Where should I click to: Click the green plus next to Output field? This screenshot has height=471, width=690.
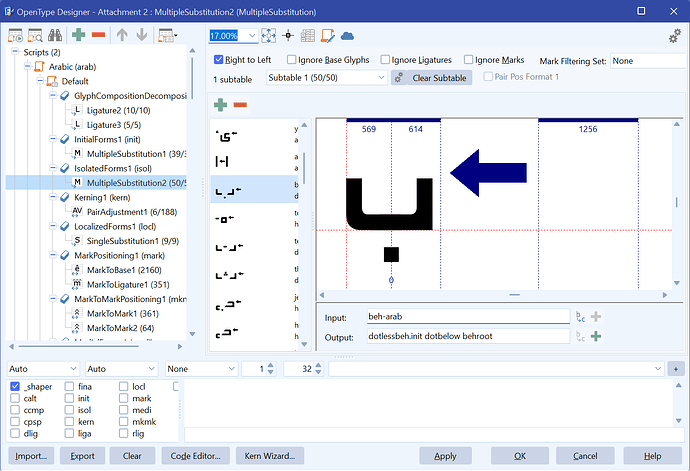tap(596, 336)
